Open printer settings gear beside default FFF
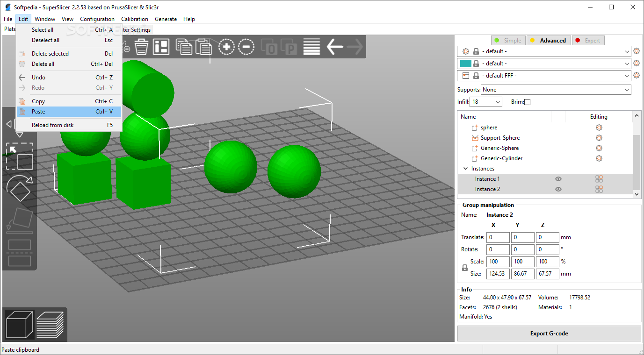The image size is (644, 355). [x=636, y=75]
